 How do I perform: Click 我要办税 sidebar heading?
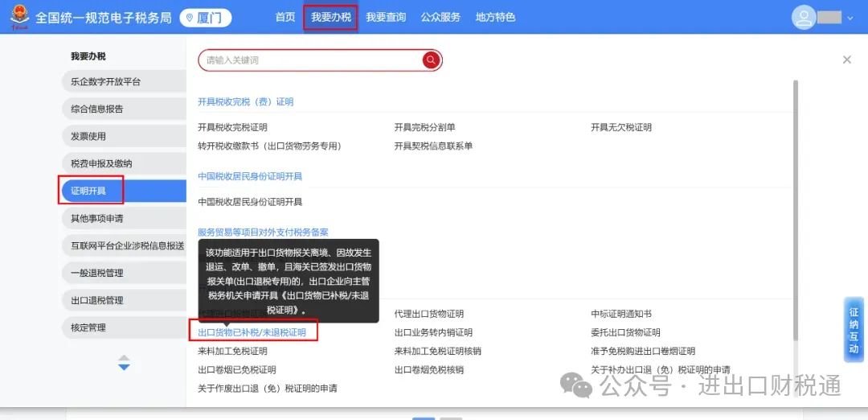pos(88,56)
